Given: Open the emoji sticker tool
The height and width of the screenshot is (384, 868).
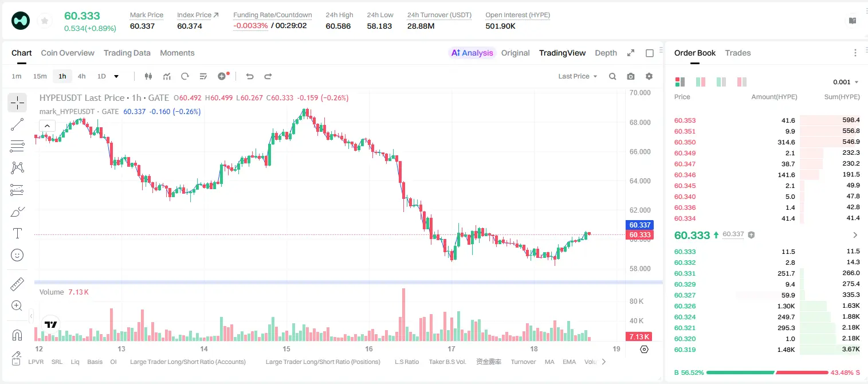Looking at the screenshot, I should click(x=17, y=255).
